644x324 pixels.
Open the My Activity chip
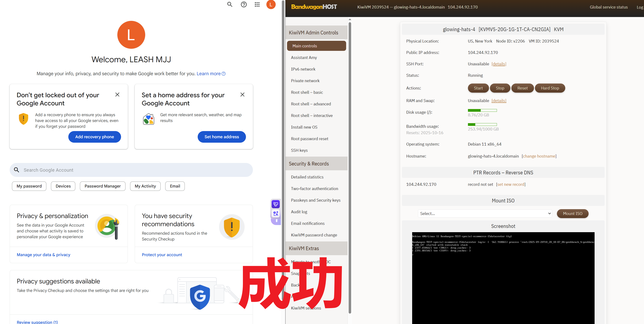[145, 186]
